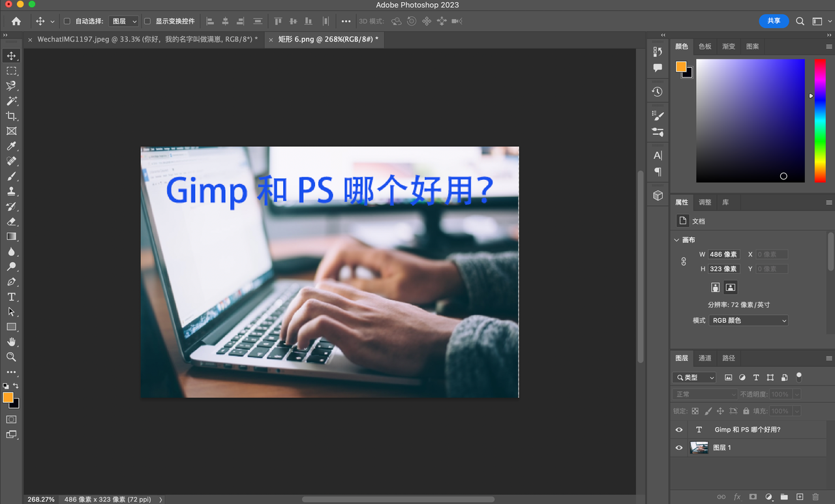835x504 pixels.
Task: Open the Character panel icon
Action: (658, 155)
